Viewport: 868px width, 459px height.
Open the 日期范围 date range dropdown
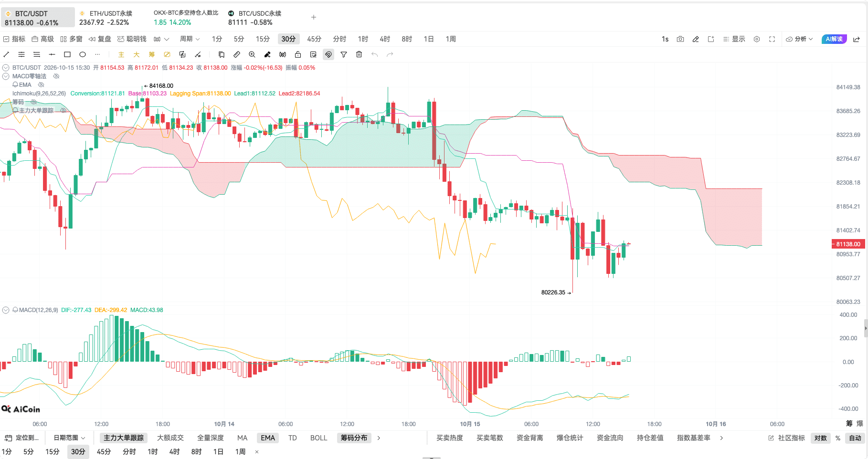[69, 438]
